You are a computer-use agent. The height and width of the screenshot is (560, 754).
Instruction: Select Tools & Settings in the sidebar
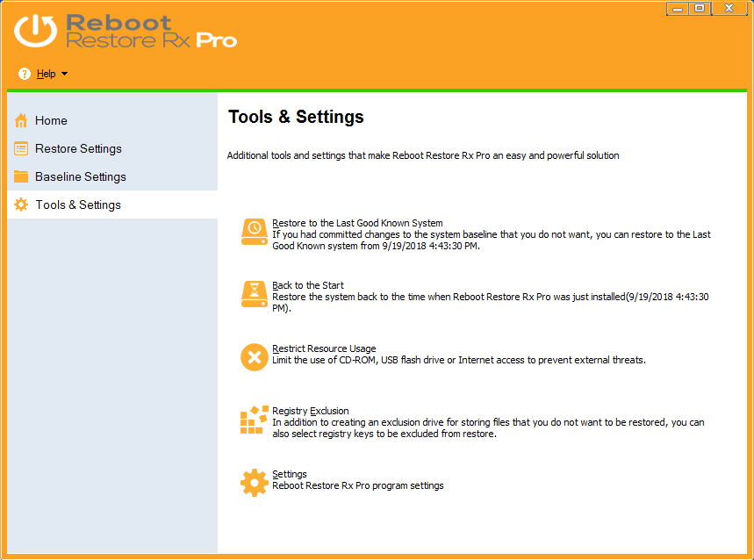click(78, 205)
